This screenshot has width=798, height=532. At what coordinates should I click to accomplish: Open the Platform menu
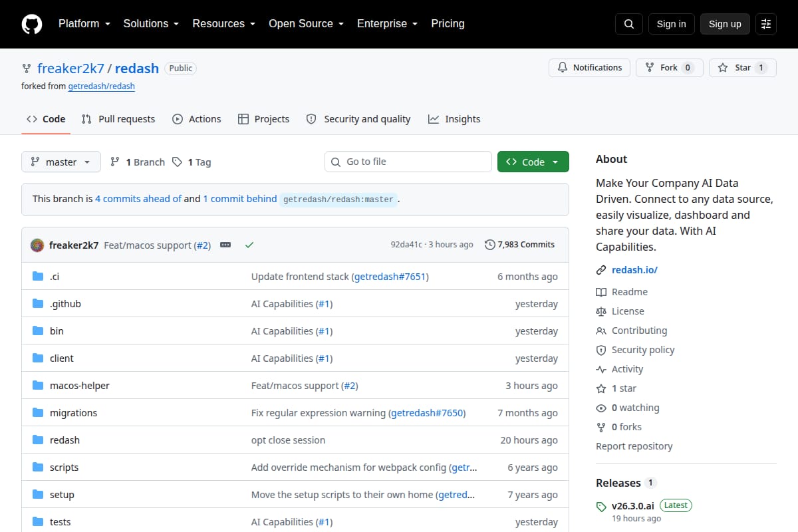84,23
